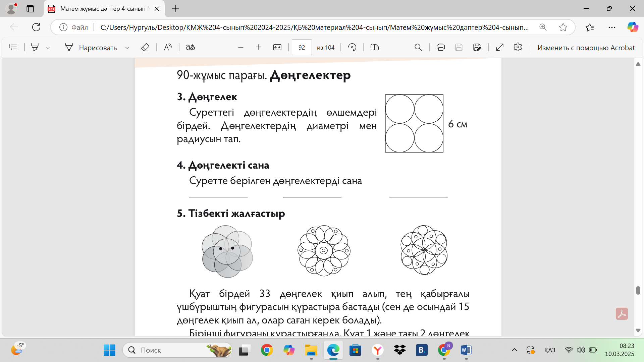Enter full screen mode

click(x=499, y=47)
